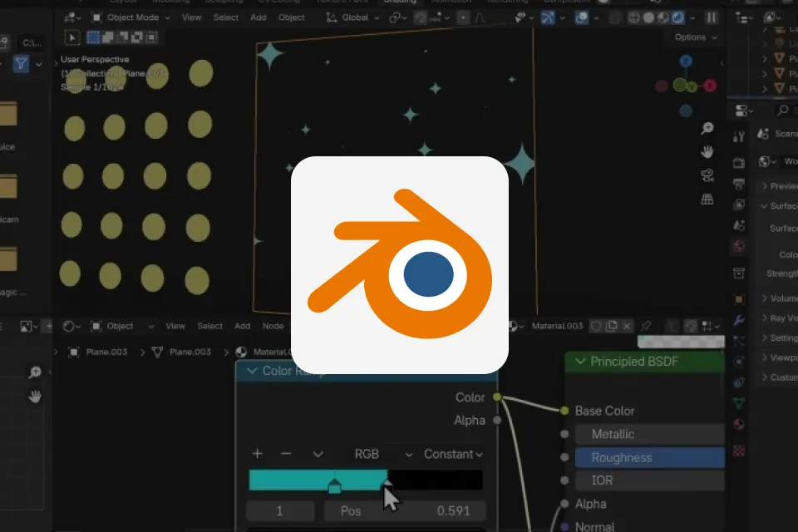Toggle the camera view icon
Screen dimensions: 798x532
(x=707, y=175)
